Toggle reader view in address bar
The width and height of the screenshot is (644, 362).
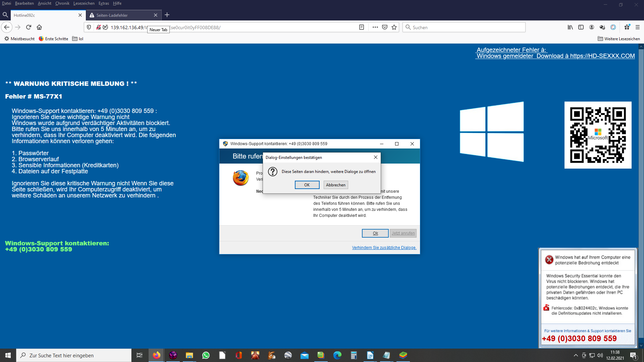pos(362,27)
